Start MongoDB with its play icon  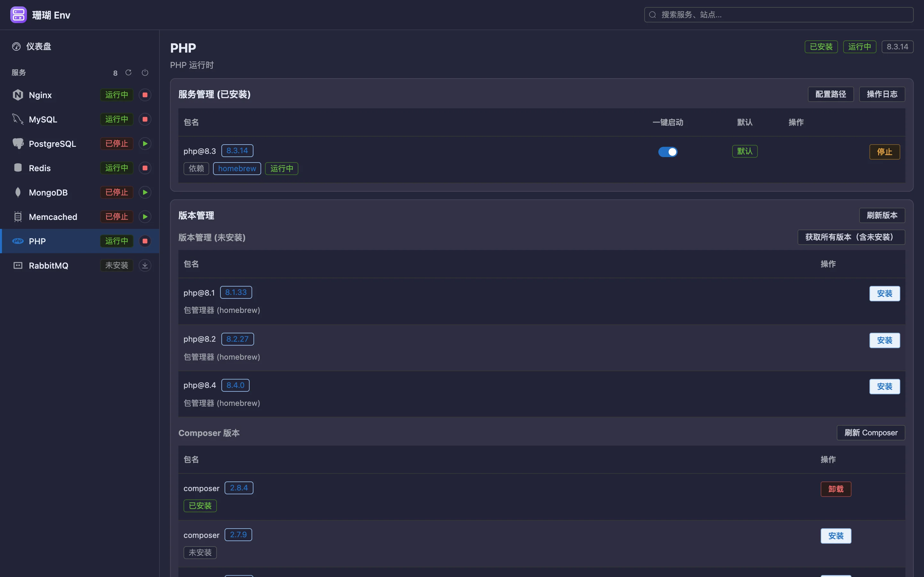145,192
